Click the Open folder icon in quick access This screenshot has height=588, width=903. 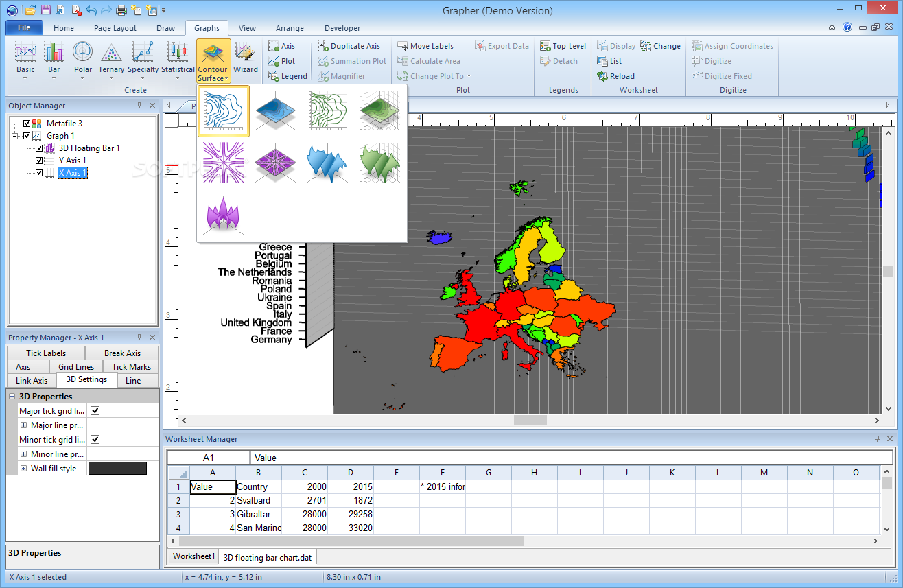pos(30,10)
